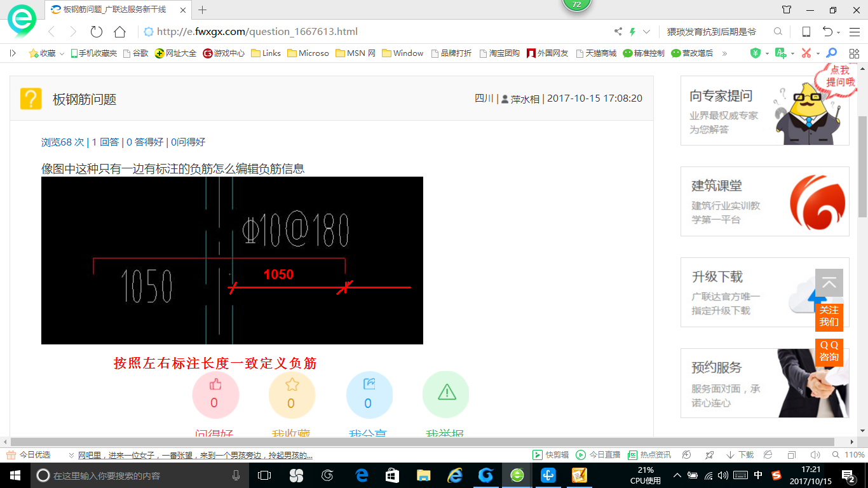The image size is (868, 488).
Task: Open 下载 downloads in status bar
Action: pos(740,455)
